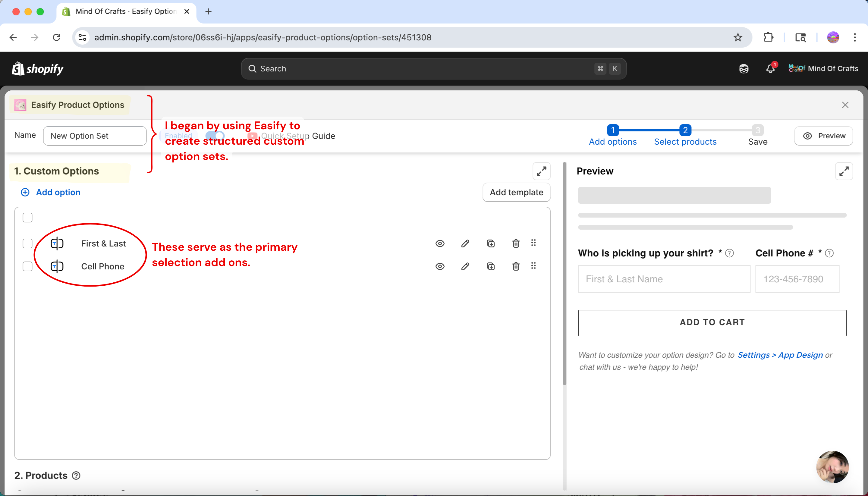Click the drag handle for Cell Phone option
This screenshot has height=496, width=868.
click(x=533, y=266)
